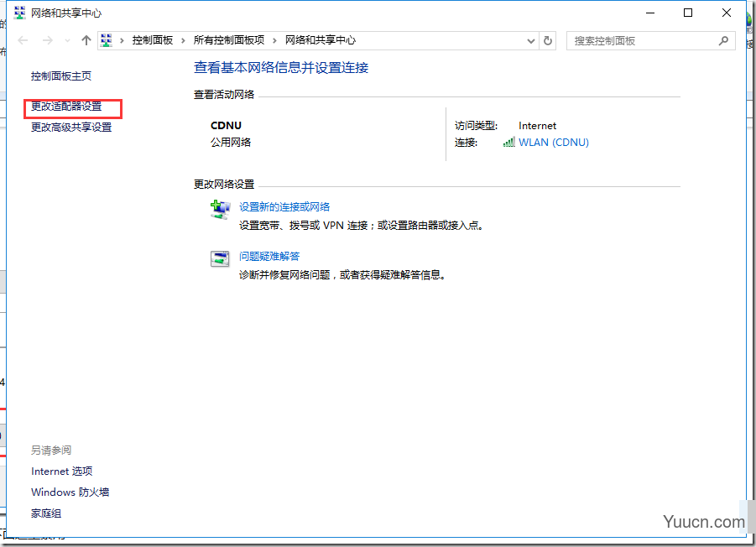This screenshot has width=756, height=547.
Task: Refresh the control panel page
Action: pyautogui.click(x=548, y=41)
